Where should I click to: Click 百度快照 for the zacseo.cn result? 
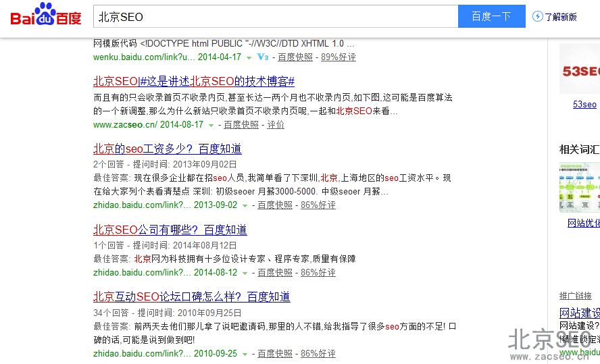241,125
